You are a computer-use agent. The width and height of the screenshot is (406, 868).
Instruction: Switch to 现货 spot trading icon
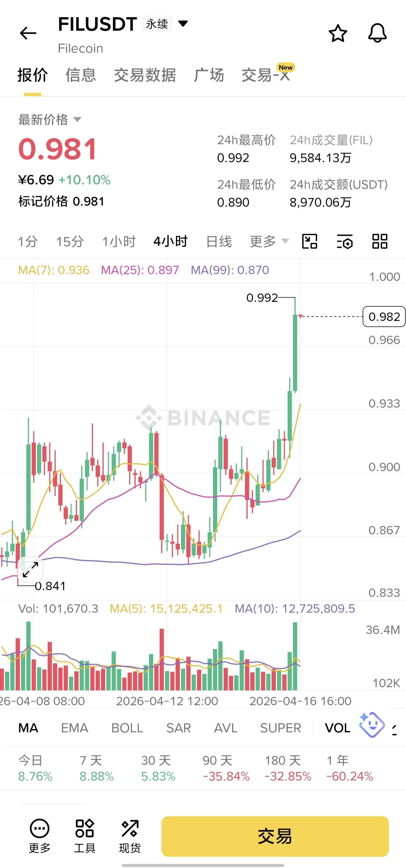pyautogui.click(x=130, y=836)
